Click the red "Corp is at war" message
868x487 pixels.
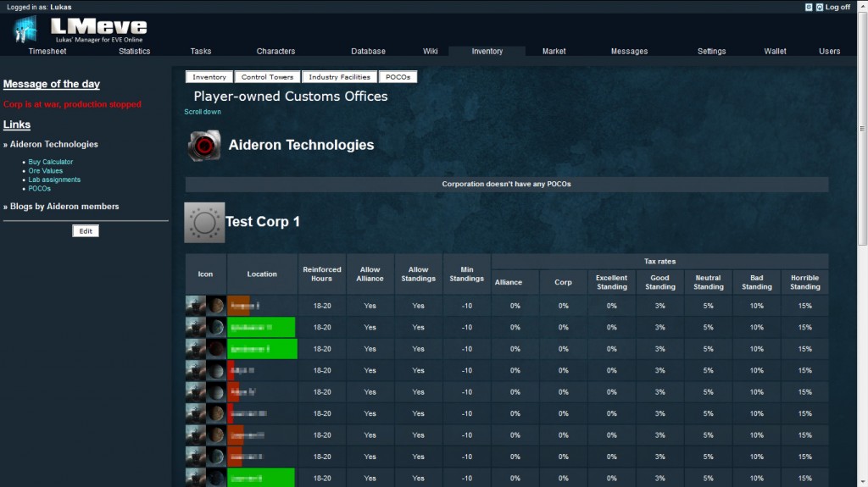[72, 104]
